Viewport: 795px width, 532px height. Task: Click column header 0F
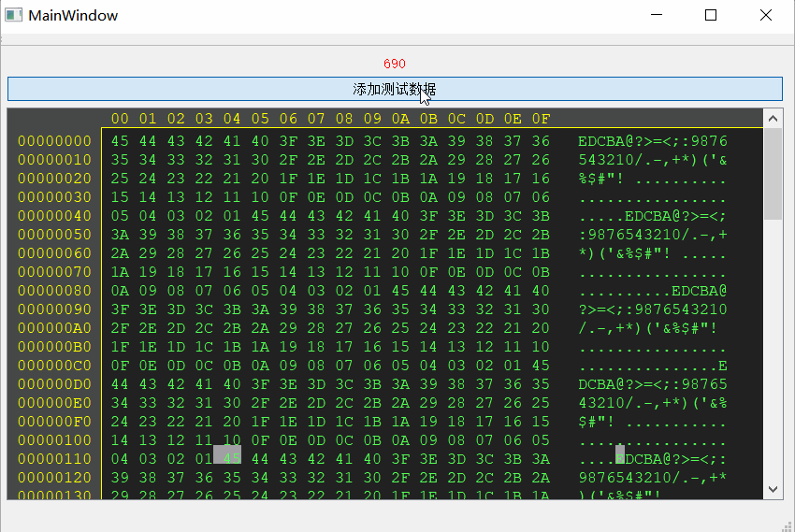coord(541,119)
